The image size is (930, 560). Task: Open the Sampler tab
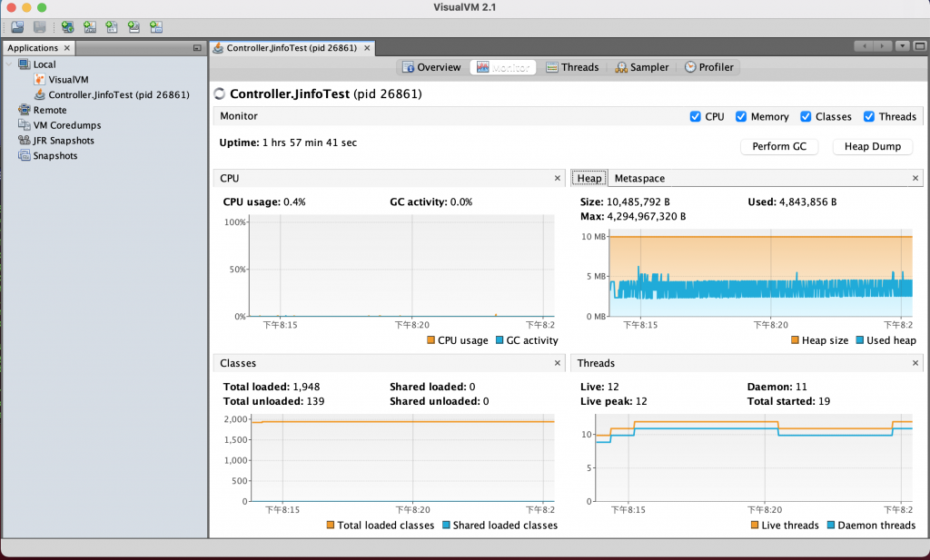[x=642, y=67]
